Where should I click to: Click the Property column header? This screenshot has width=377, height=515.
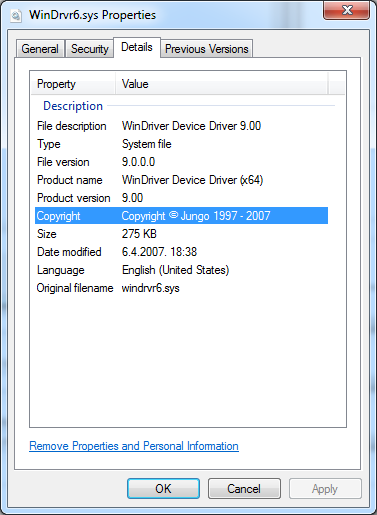pos(73,84)
